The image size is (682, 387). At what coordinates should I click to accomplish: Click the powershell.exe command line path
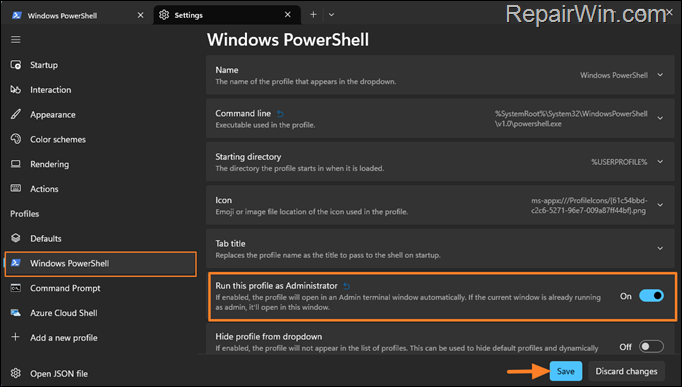pos(571,119)
